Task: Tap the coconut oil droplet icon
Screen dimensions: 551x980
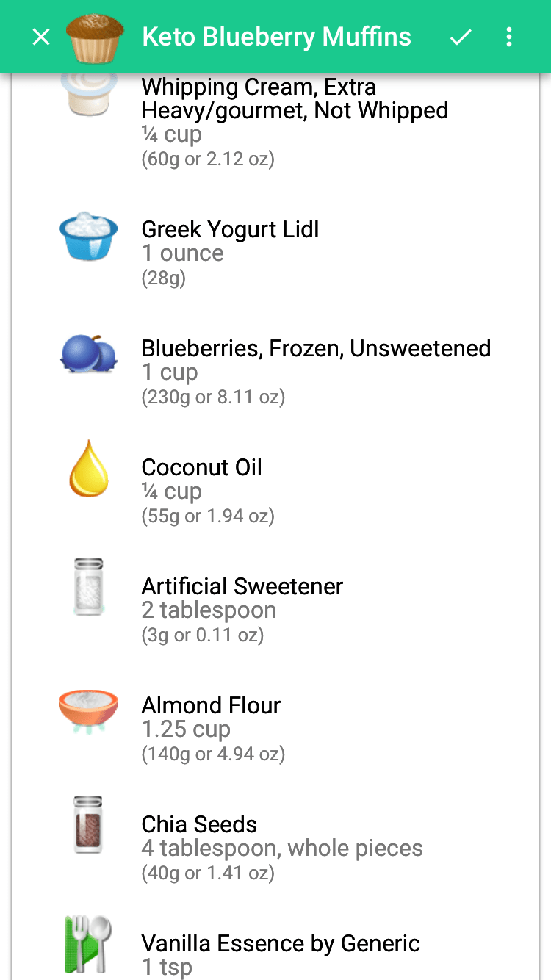Action: point(88,469)
